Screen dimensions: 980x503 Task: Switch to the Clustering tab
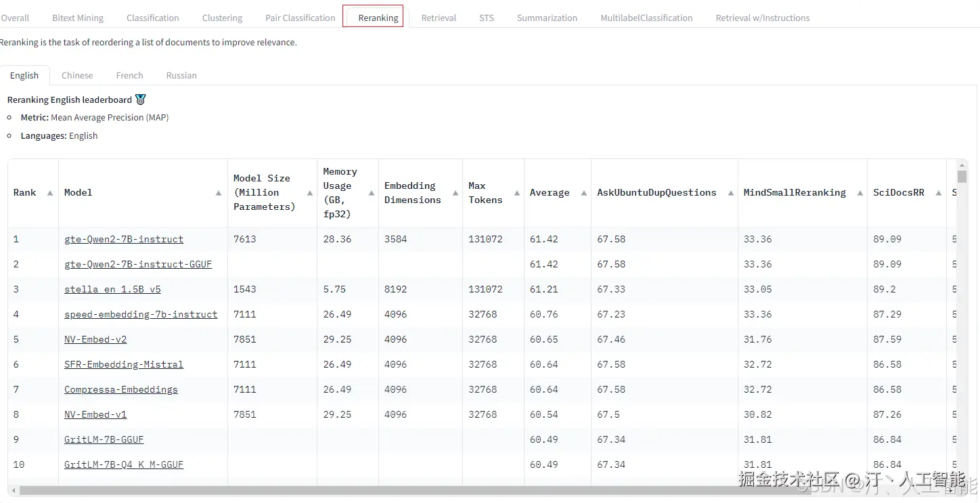click(222, 18)
